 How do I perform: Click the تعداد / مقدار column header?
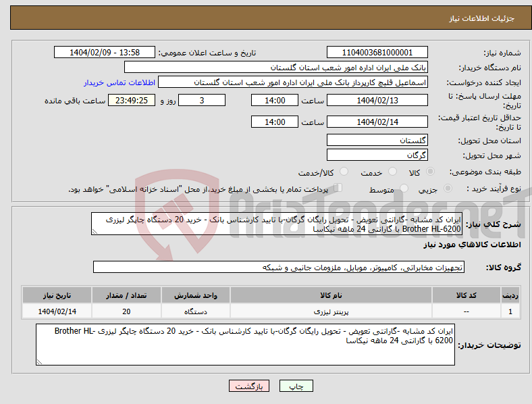(x=126, y=295)
